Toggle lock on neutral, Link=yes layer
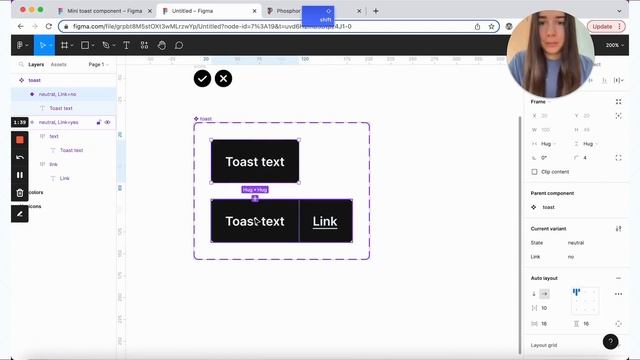This screenshot has height=360, width=640. (98, 122)
